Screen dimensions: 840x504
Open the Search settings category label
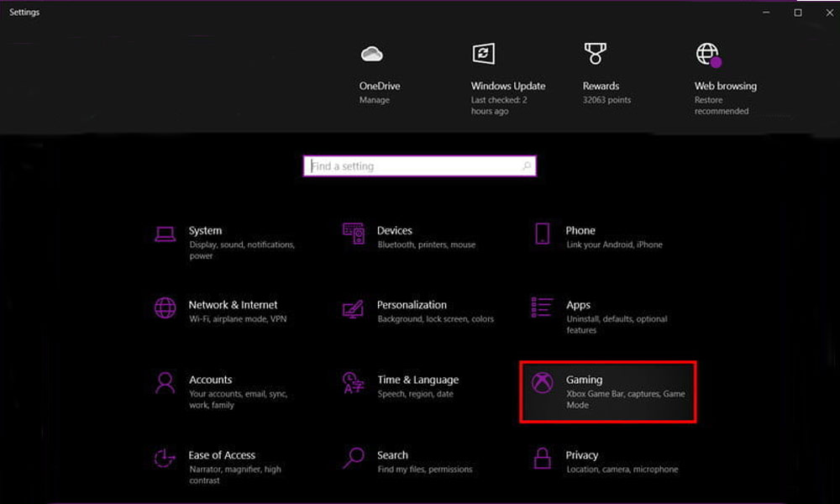392,455
